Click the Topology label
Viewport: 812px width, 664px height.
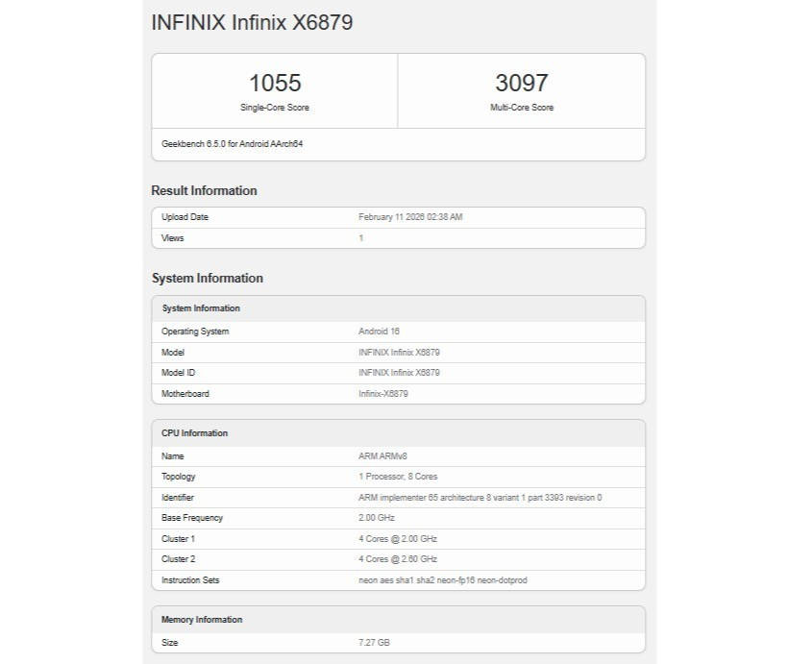(x=179, y=477)
